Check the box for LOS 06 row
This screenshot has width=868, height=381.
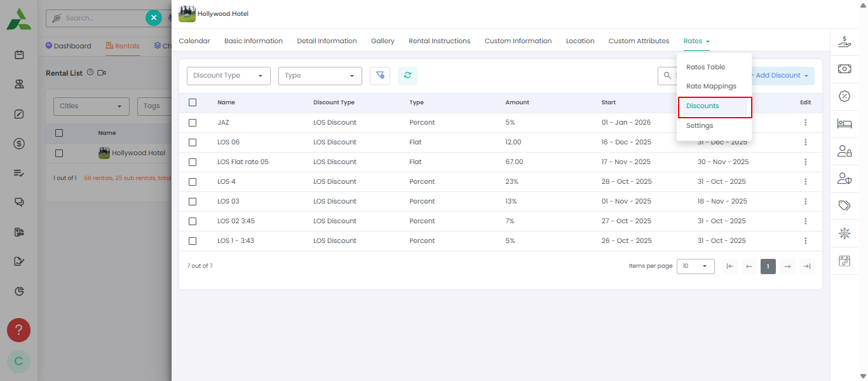tap(193, 142)
